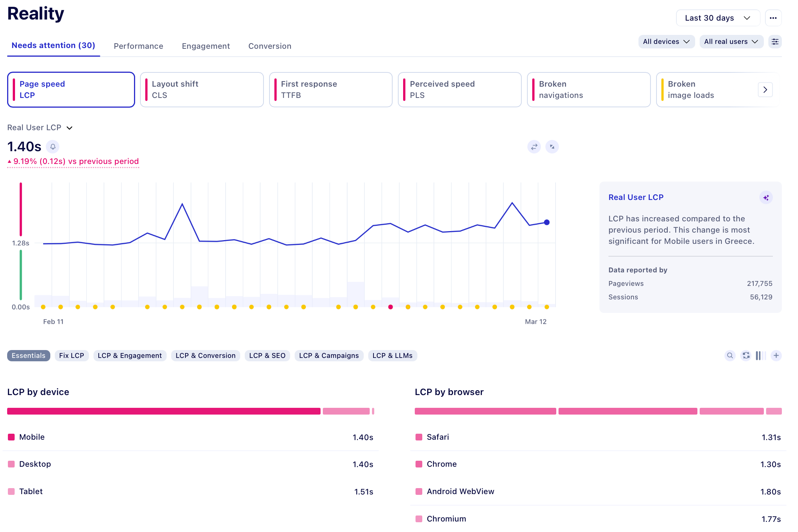Viewport: 798px width, 532px height.
Task: Click the three-dot more options button
Action: click(x=773, y=18)
